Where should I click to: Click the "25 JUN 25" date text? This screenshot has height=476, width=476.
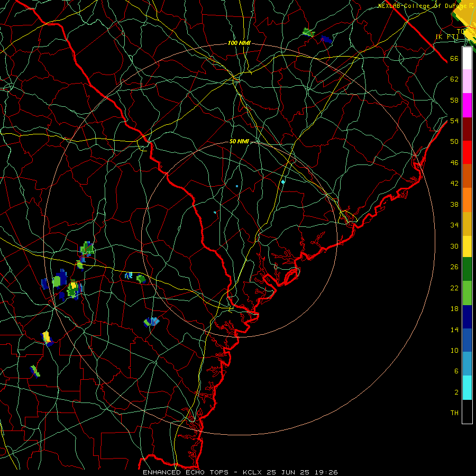[x=288, y=472]
